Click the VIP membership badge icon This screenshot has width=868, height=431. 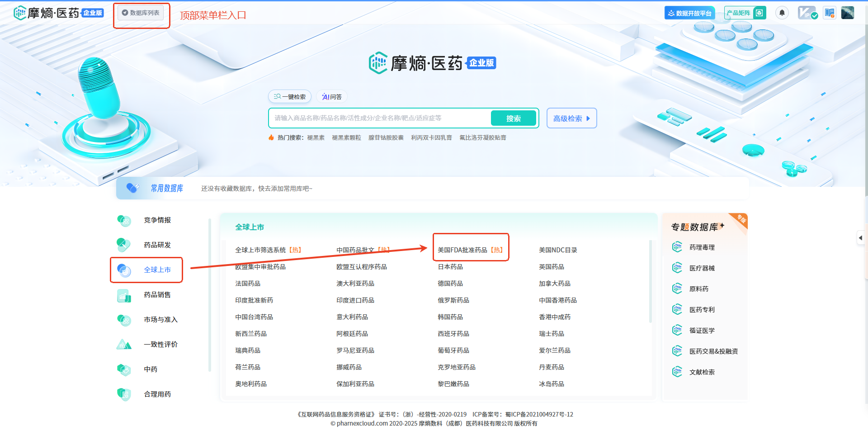tap(807, 13)
